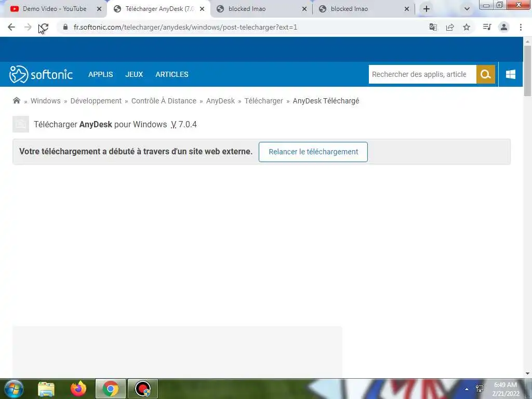
Task: Click the page vertical scrollbar thumb
Action: (x=527, y=71)
